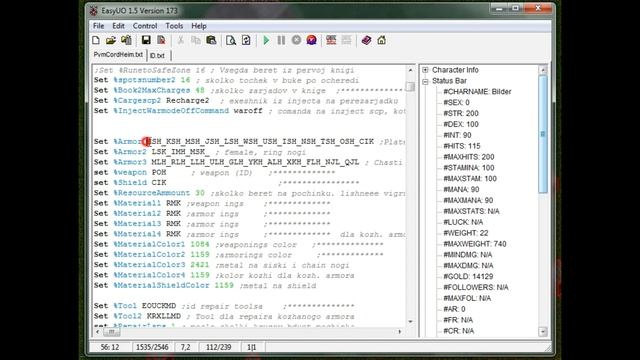
Task: Click the 56:12 cursor position field
Action: click(110, 347)
